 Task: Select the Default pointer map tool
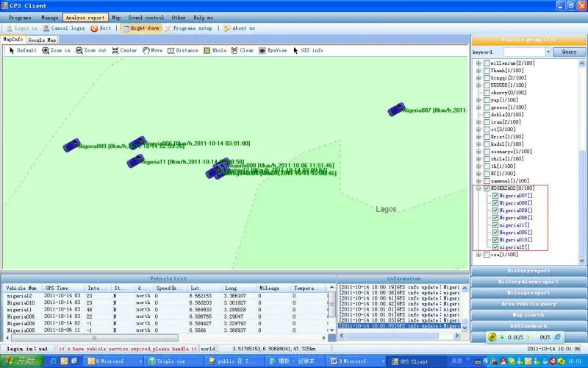[23, 50]
